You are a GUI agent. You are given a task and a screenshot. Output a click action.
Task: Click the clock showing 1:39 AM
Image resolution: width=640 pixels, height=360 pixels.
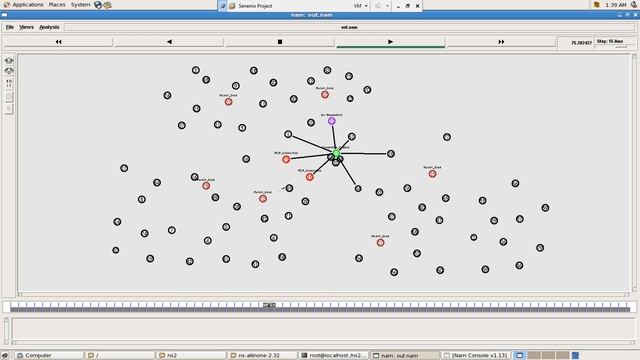click(616, 5)
